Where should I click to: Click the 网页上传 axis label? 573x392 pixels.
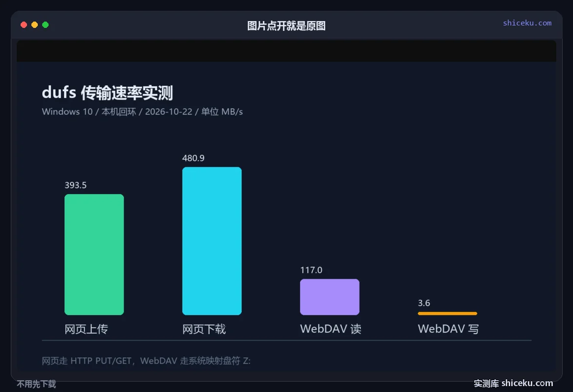(86, 329)
